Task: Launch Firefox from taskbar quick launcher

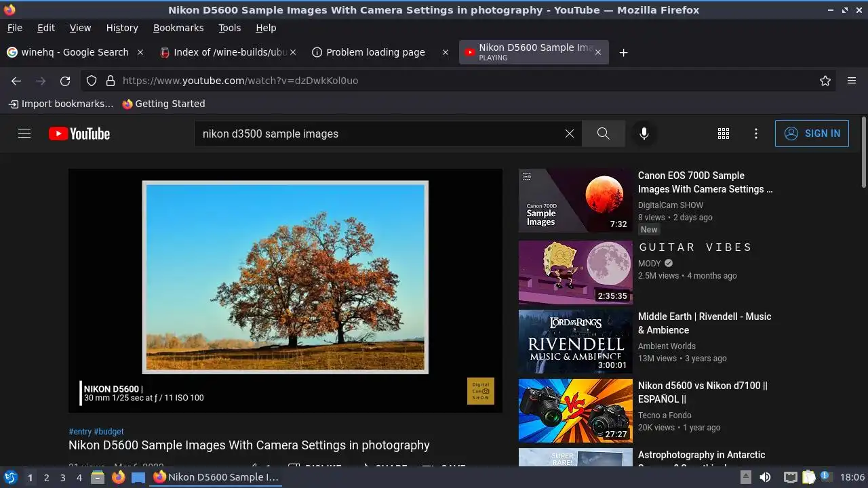Action: pyautogui.click(x=118, y=477)
